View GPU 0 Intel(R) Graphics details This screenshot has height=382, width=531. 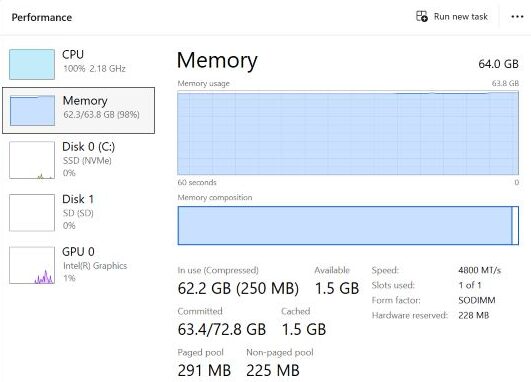point(79,264)
